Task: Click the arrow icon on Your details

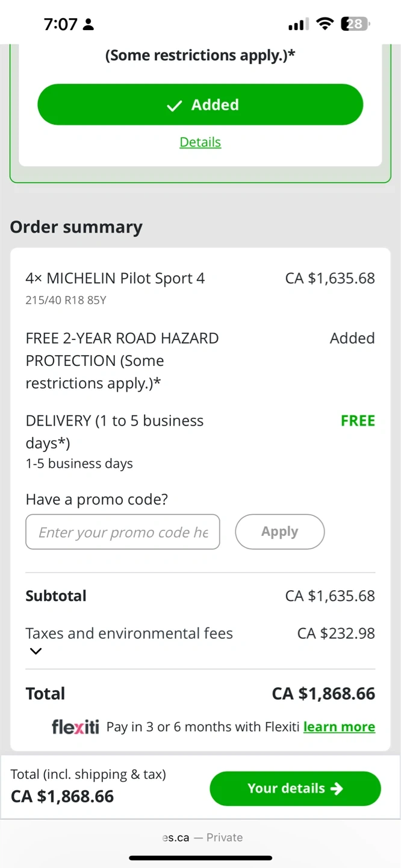Action: tap(337, 788)
